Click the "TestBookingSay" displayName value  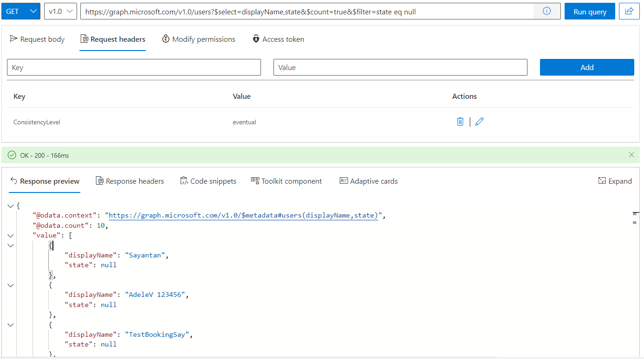coord(158,334)
